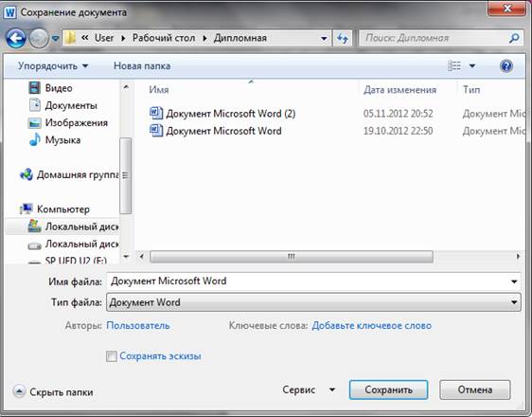Image resolution: width=532 pixels, height=417 pixels.
Task: Close the Сохранение документа dialog
Action: [x=506, y=9]
